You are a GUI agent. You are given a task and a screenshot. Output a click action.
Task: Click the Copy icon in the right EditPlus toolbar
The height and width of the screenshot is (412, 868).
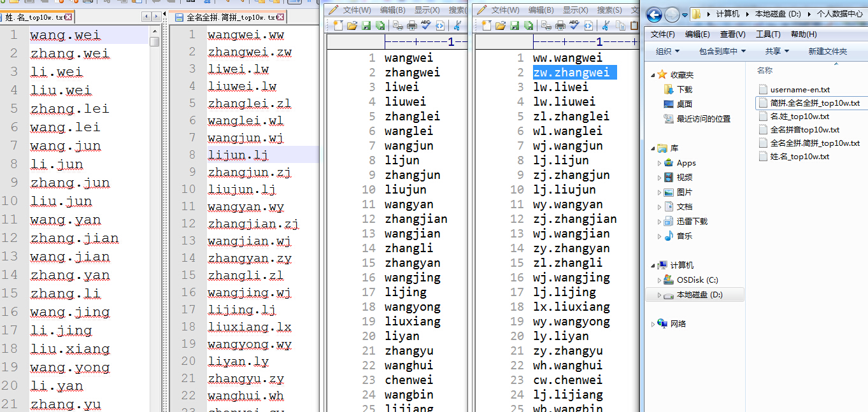620,25
